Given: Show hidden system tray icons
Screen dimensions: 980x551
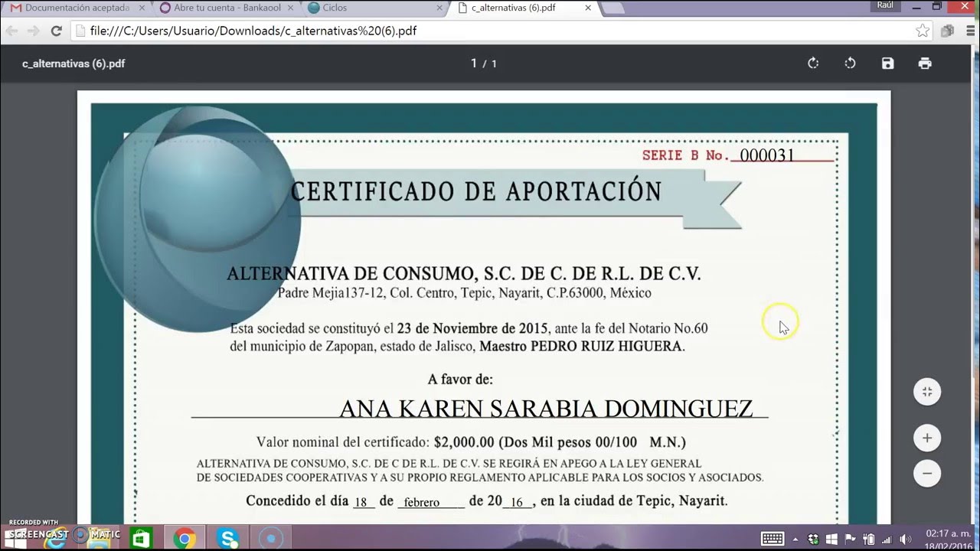Looking at the screenshot, I should click(x=795, y=539).
